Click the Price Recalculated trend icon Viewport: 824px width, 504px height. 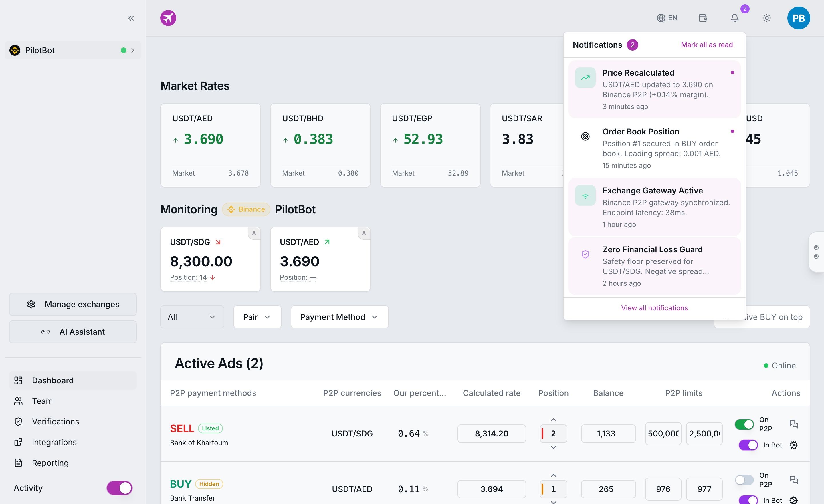(585, 78)
